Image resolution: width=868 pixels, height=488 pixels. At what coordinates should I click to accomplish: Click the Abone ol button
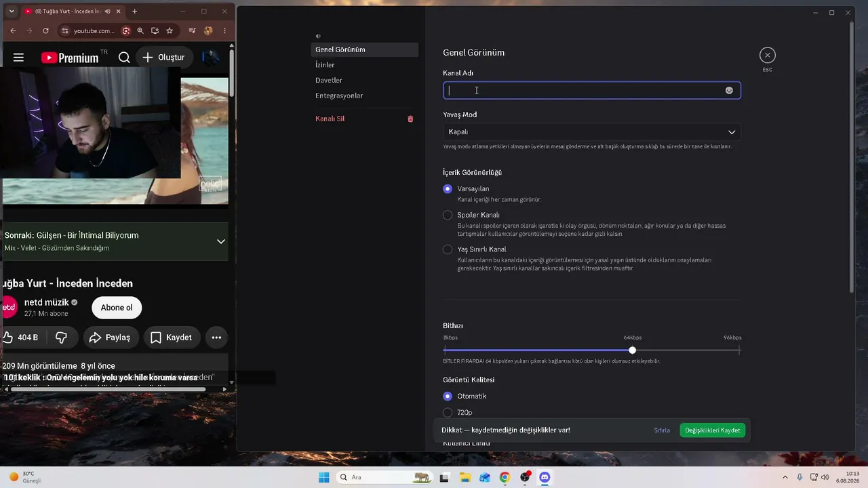tap(117, 308)
